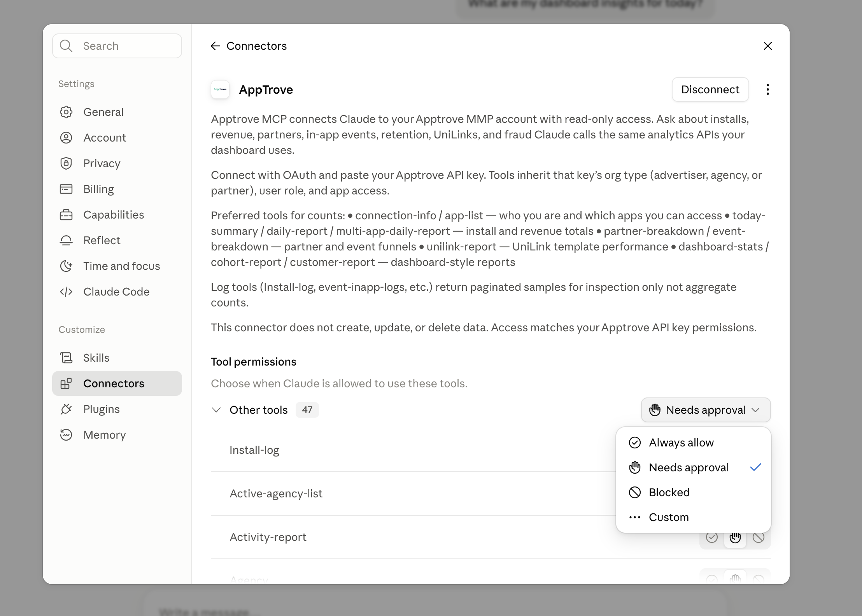Image resolution: width=862 pixels, height=616 pixels.
Task: Collapse the Other tools section chevron
Action: point(216,410)
